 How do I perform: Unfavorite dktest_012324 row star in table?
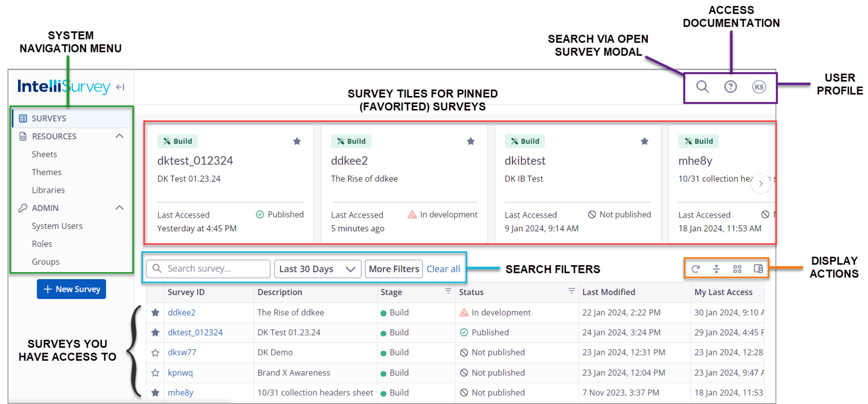point(155,333)
